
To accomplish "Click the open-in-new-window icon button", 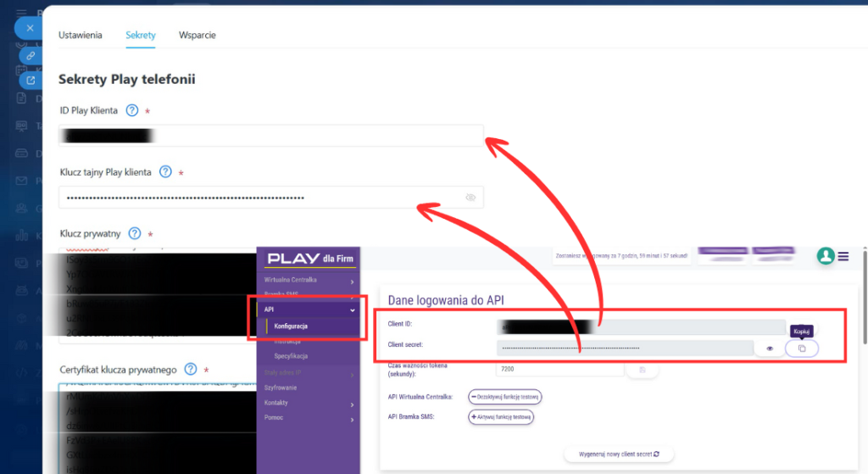I will coord(31,81).
